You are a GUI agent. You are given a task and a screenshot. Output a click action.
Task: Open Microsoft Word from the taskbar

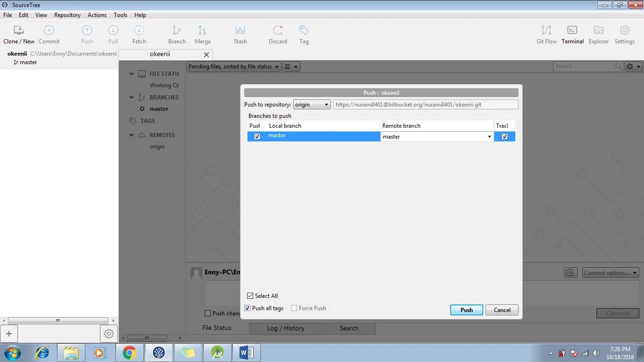(247, 353)
